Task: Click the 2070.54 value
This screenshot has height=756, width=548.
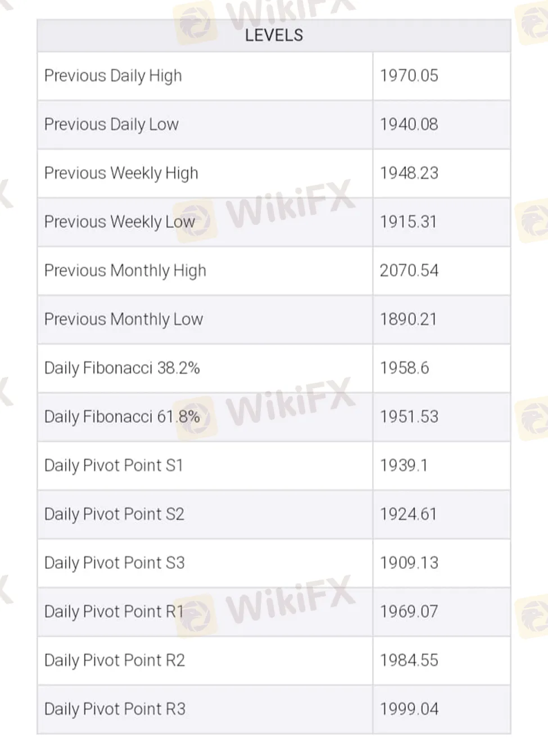Action: [x=409, y=270]
